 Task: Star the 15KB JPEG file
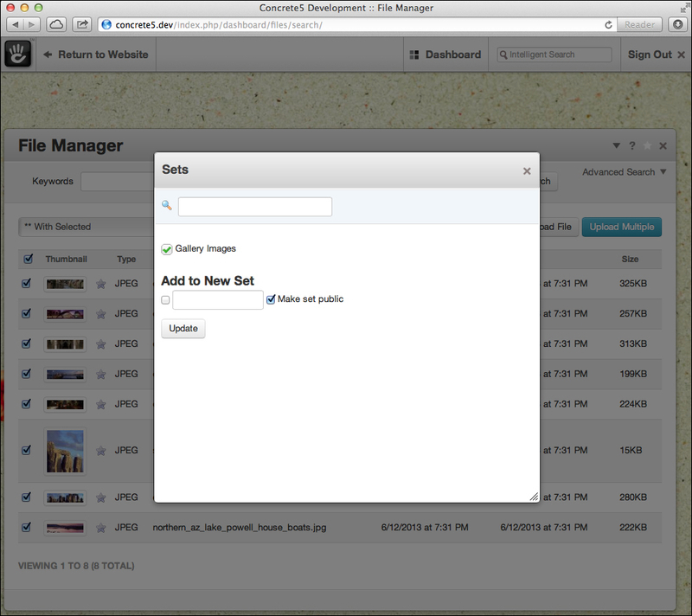101,451
